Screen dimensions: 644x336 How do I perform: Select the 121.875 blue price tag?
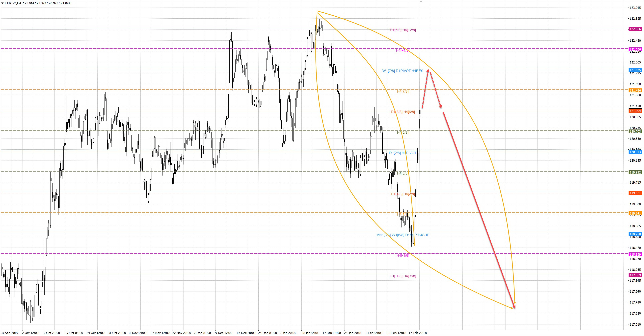(x=635, y=70)
